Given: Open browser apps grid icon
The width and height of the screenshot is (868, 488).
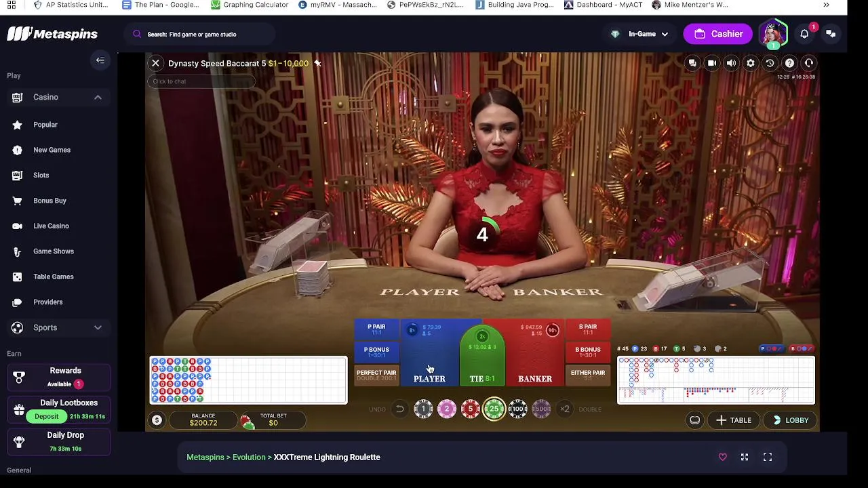Looking at the screenshot, I should [12, 5].
